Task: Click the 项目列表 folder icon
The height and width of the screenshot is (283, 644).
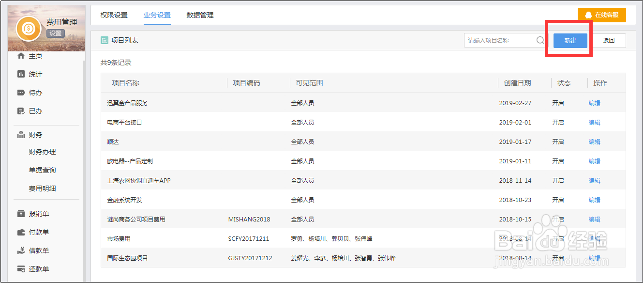Action: point(105,40)
